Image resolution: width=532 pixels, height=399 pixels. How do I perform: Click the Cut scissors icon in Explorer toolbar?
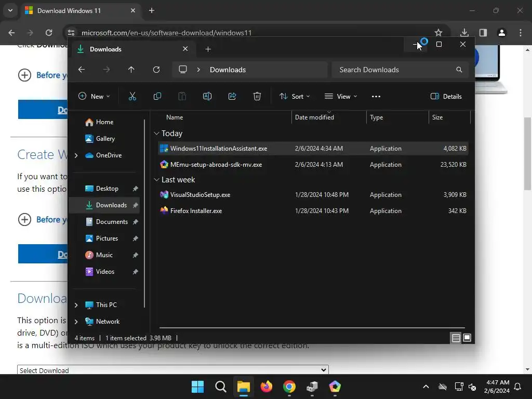pyautogui.click(x=132, y=96)
